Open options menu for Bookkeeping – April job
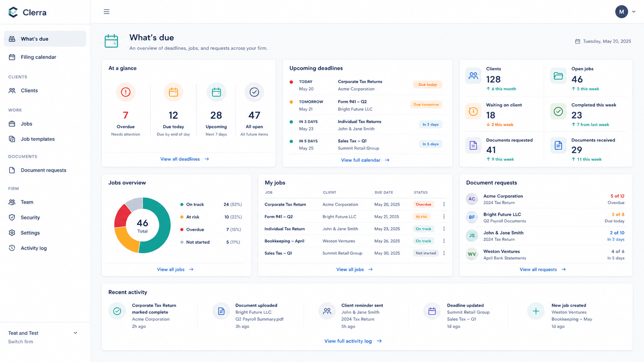Screen dimensions: 644x362 (444, 241)
